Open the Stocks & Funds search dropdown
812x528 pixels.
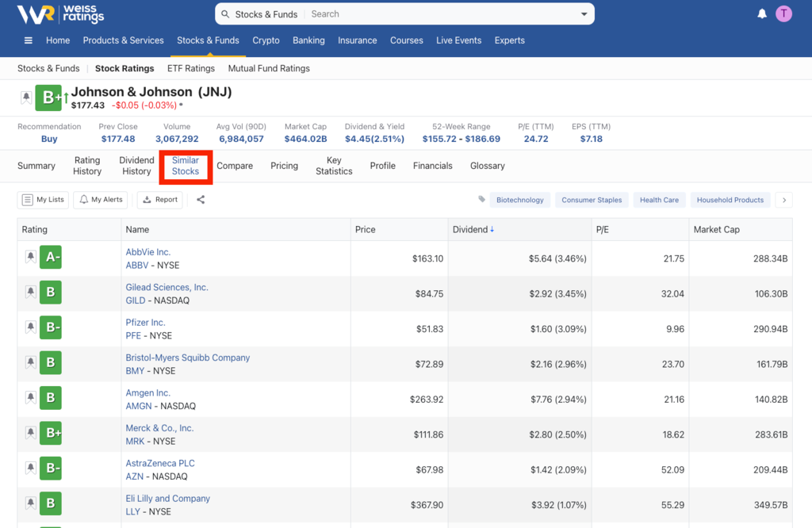point(586,14)
